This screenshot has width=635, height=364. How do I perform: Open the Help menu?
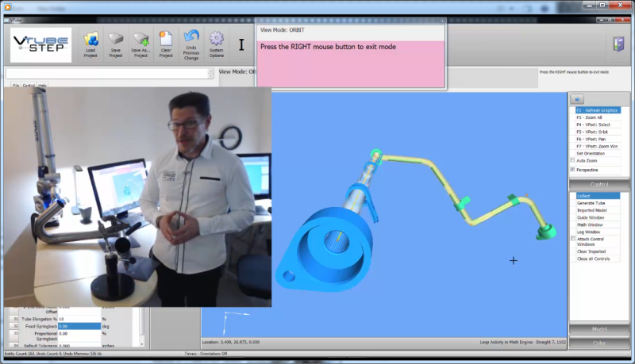coord(42,85)
